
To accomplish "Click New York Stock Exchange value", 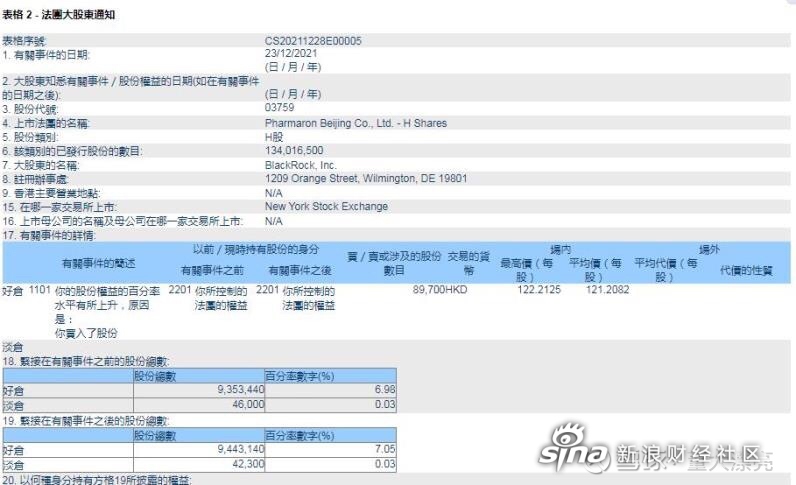I will point(326,207).
